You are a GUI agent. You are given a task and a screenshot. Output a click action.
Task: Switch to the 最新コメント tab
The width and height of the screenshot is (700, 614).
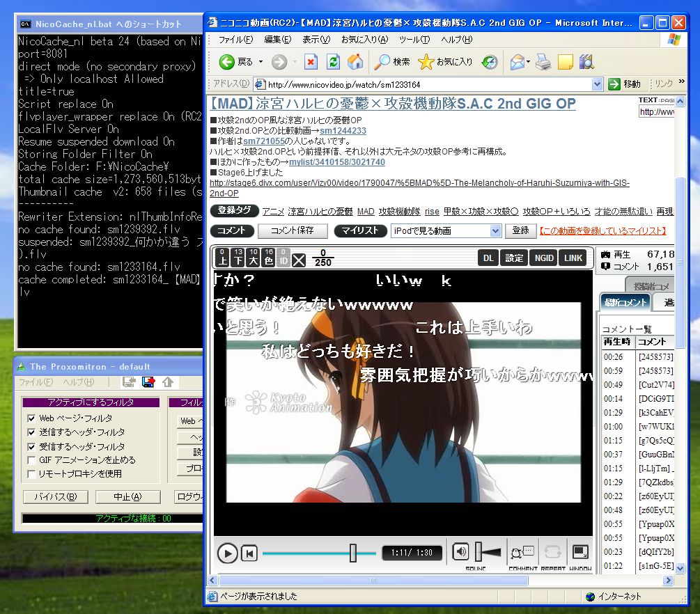pyautogui.click(x=625, y=303)
